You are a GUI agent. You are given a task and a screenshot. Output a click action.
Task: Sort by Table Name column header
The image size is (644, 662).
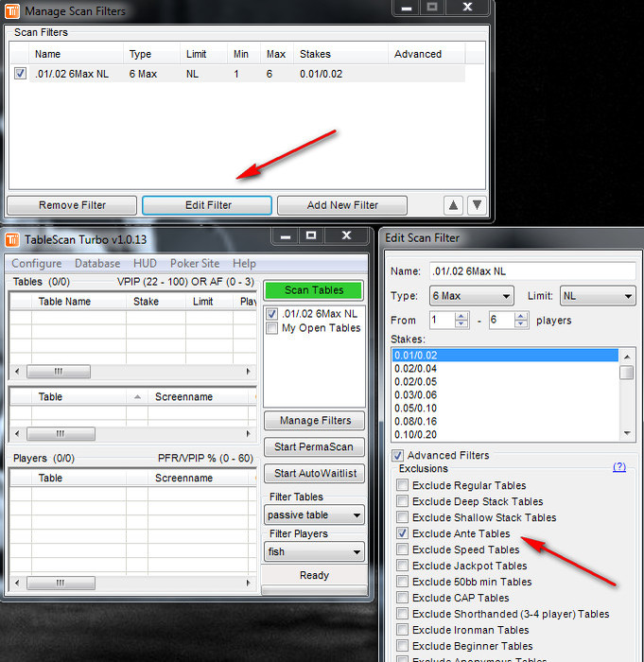pos(78,302)
